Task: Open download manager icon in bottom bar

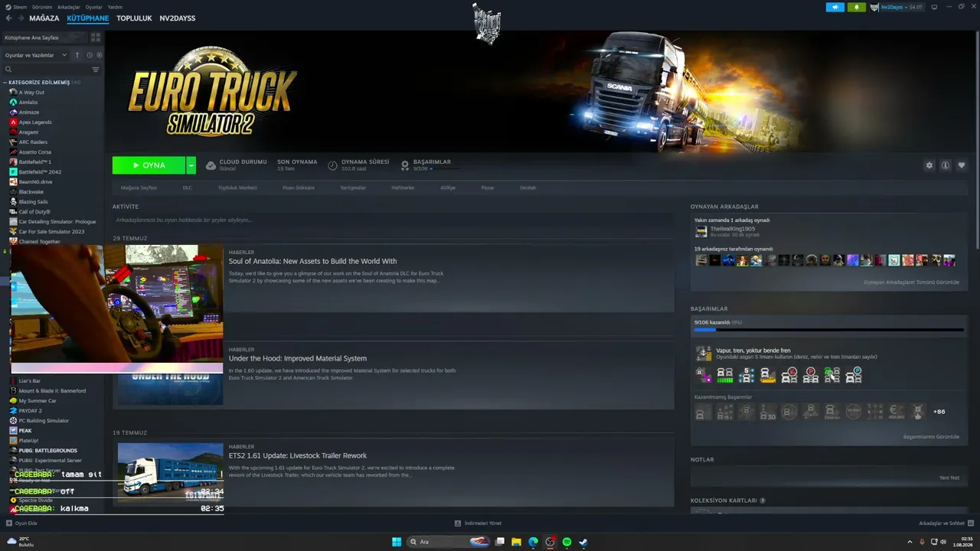Action: (458, 523)
